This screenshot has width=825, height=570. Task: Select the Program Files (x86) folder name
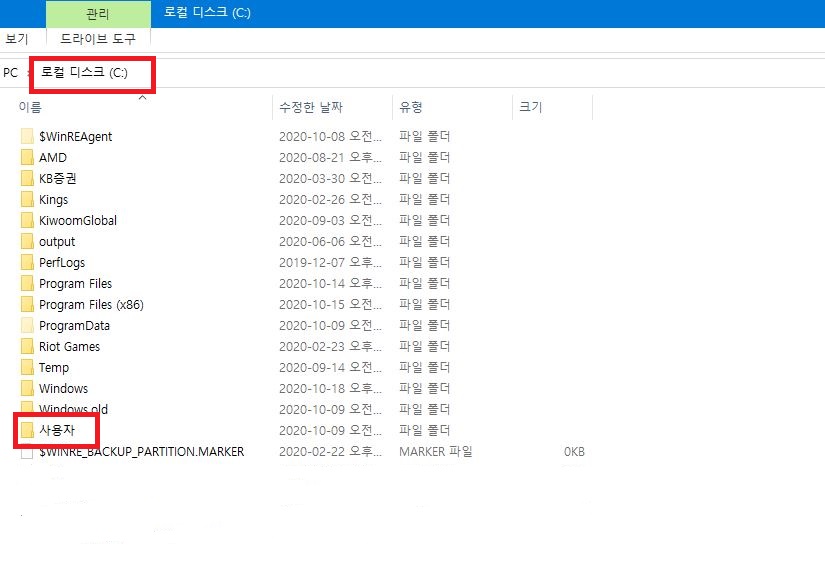pyautogui.click(x=91, y=305)
